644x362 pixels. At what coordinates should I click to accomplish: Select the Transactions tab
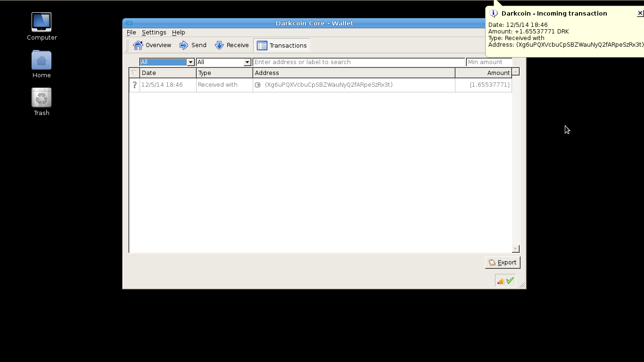282,45
